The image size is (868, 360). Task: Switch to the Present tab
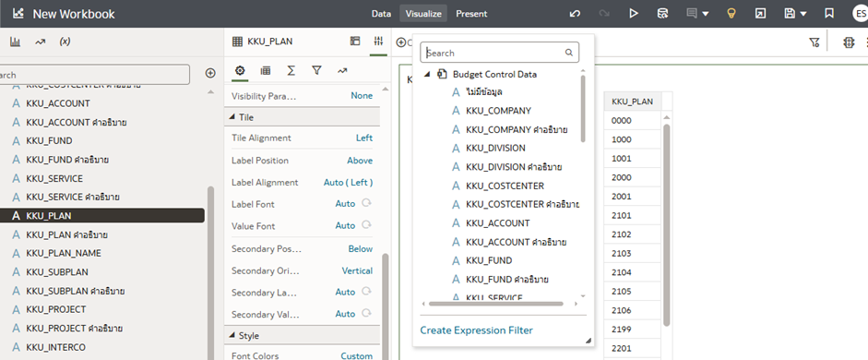[x=471, y=14]
